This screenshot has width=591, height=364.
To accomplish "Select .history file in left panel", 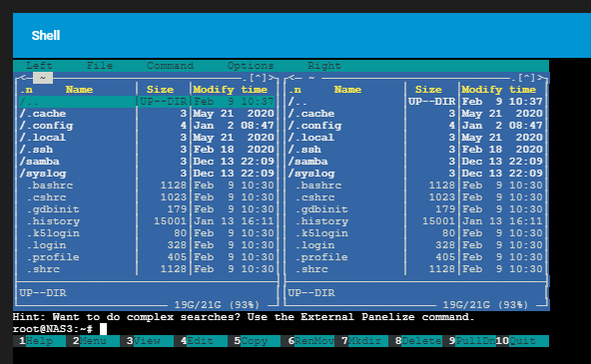I will point(147,221).
